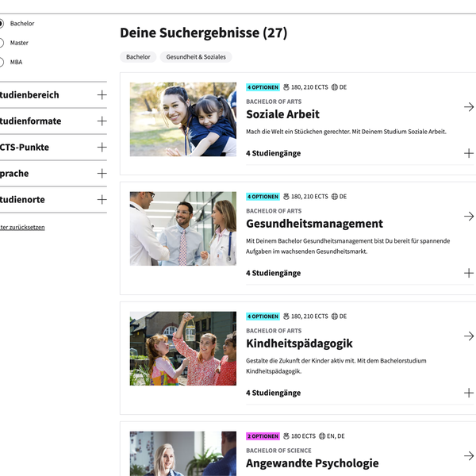Remove the Bachelor filter chip
The image size is (476, 476).
pos(138,57)
